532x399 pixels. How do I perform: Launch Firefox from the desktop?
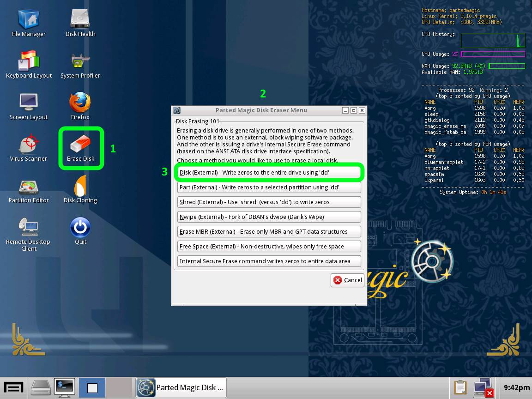pos(80,107)
